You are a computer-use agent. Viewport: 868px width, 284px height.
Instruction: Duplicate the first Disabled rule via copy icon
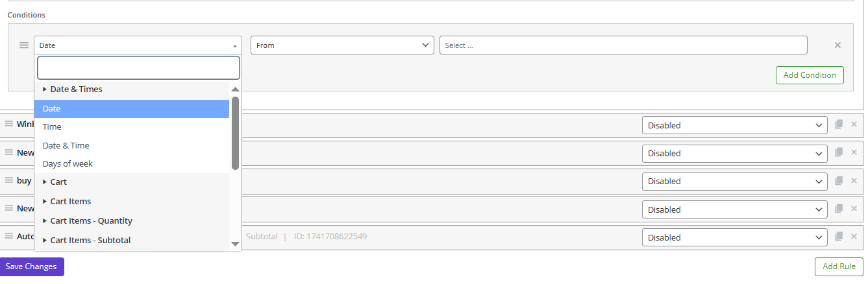click(x=839, y=124)
